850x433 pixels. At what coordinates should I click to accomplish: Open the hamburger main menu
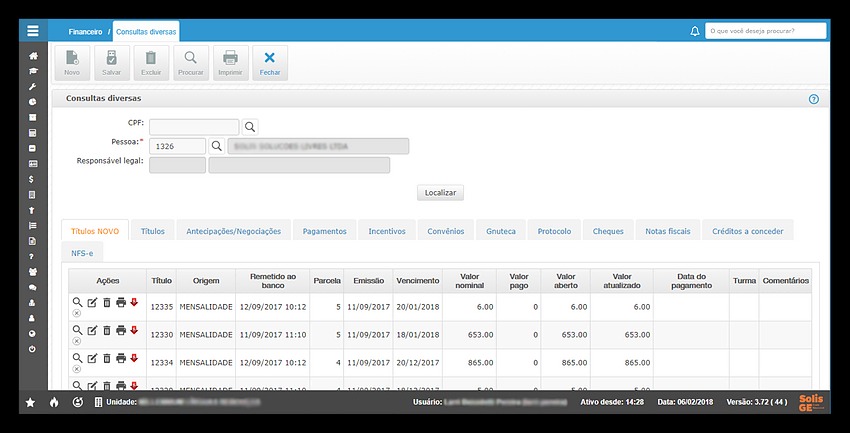tap(32, 31)
